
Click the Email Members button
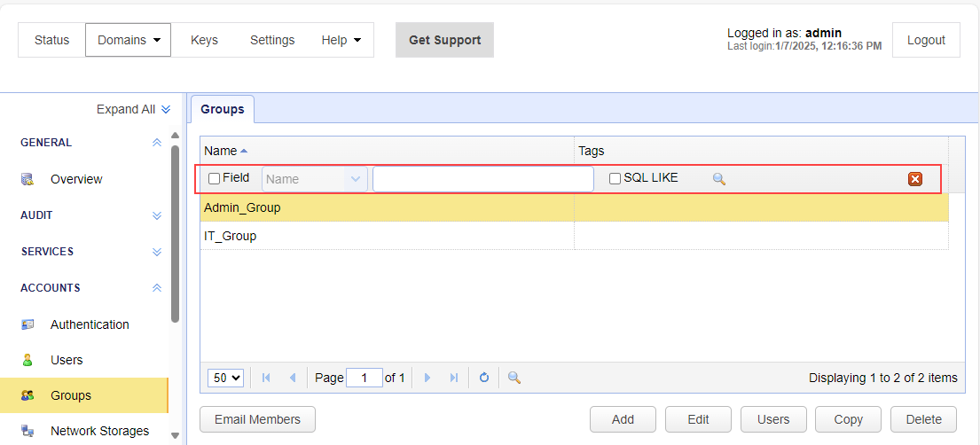257,419
